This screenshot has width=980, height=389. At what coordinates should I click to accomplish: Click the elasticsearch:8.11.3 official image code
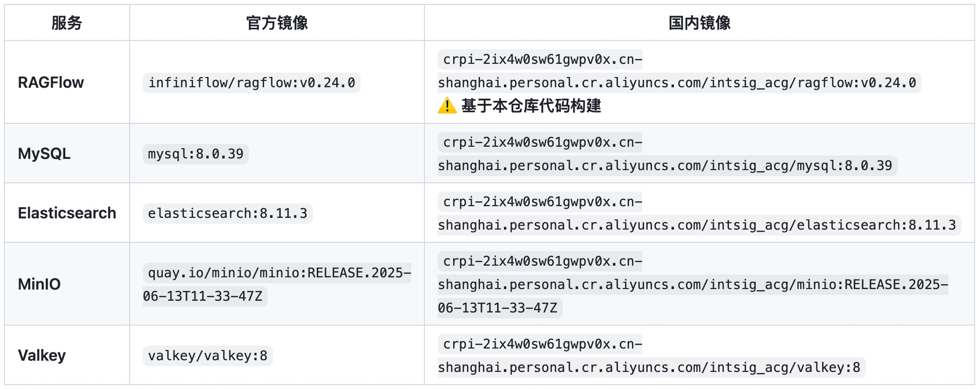tap(228, 213)
